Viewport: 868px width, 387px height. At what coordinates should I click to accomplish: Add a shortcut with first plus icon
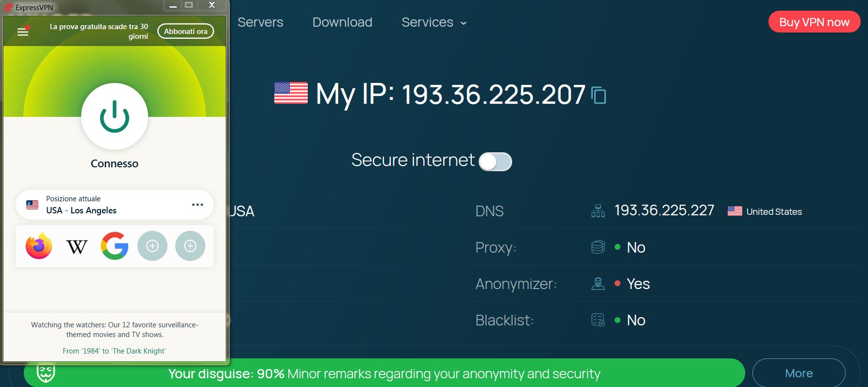coord(152,246)
